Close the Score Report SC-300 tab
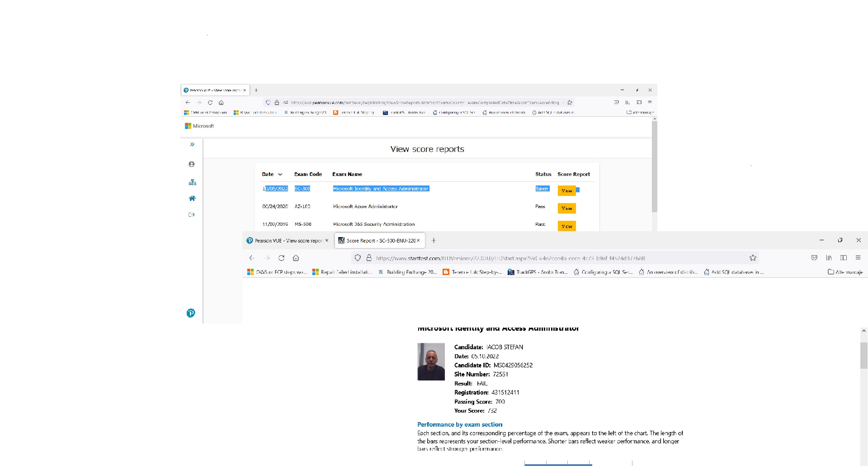868x466 pixels. point(418,241)
